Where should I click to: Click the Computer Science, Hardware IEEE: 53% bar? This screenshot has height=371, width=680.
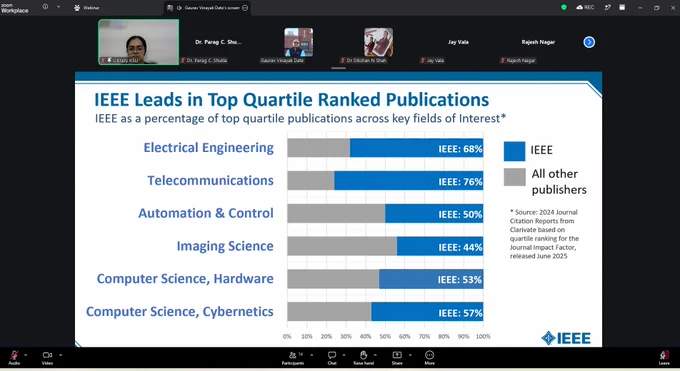tap(431, 279)
